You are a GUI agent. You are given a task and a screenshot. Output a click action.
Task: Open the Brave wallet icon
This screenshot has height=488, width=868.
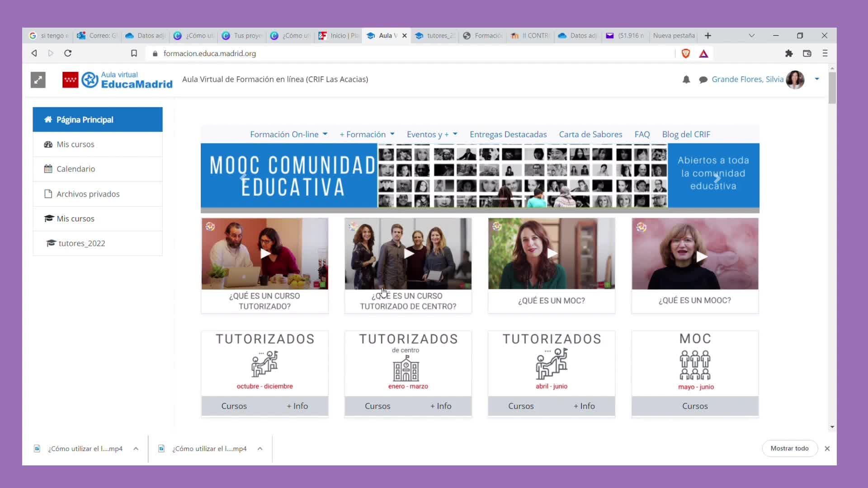coord(807,53)
